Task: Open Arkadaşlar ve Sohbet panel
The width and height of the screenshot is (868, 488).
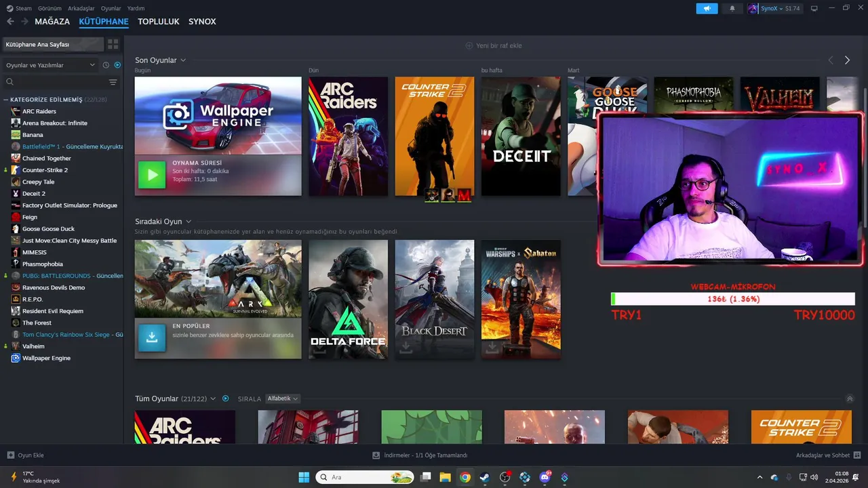Action: pos(828,455)
